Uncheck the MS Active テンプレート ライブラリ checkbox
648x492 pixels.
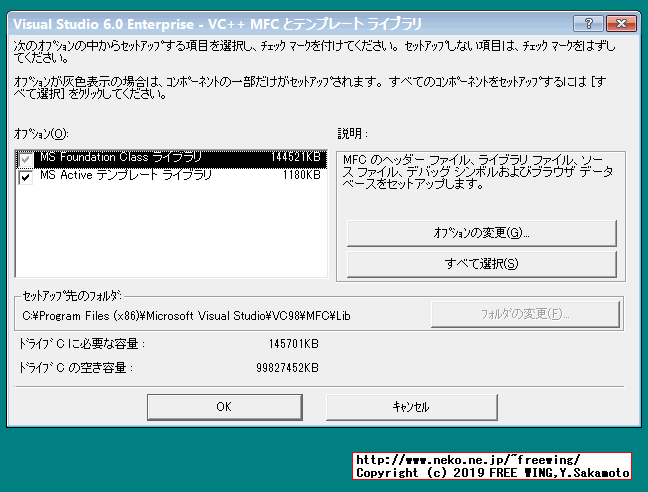pos(26,177)
